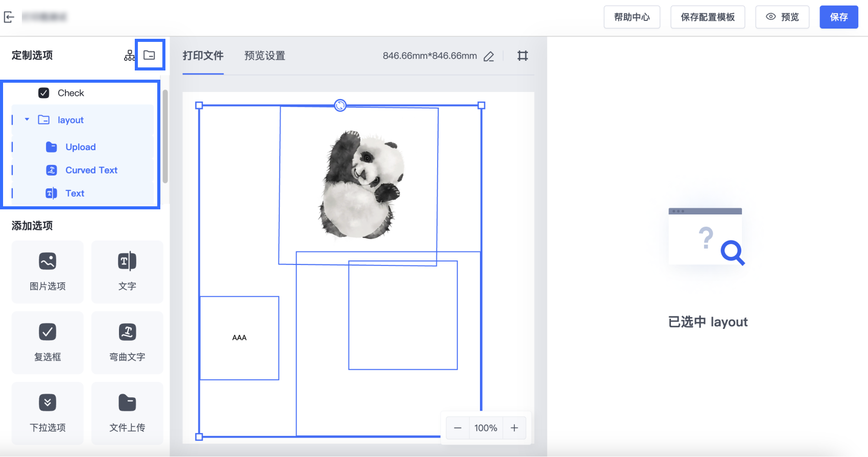Image resolution: width=868 pixels, height=457 pixels.
Task: Click the 预览 preview button
Action: click(782, 17)
